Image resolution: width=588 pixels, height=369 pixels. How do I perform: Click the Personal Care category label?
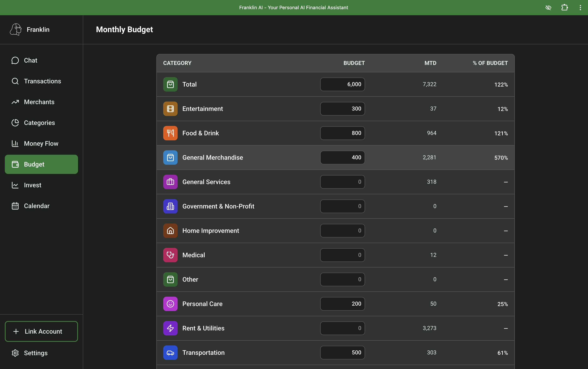[x=202, y=304]
